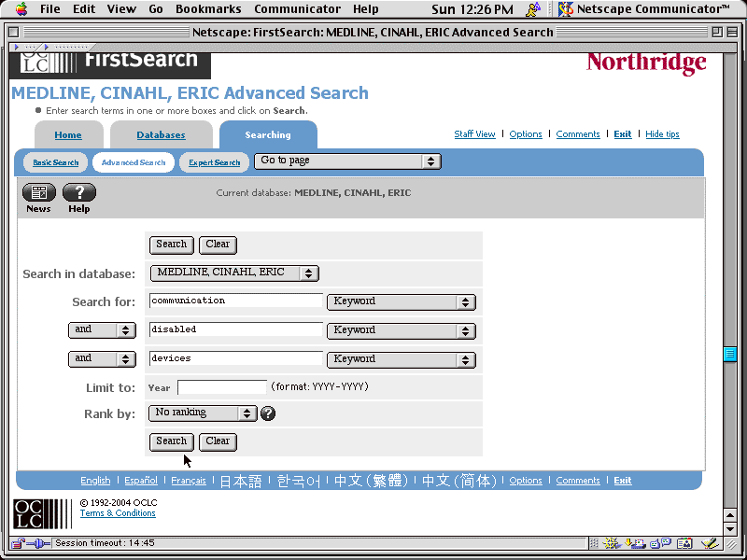
Task: Open the Go to page dropdown
Action: click(347, 161)
